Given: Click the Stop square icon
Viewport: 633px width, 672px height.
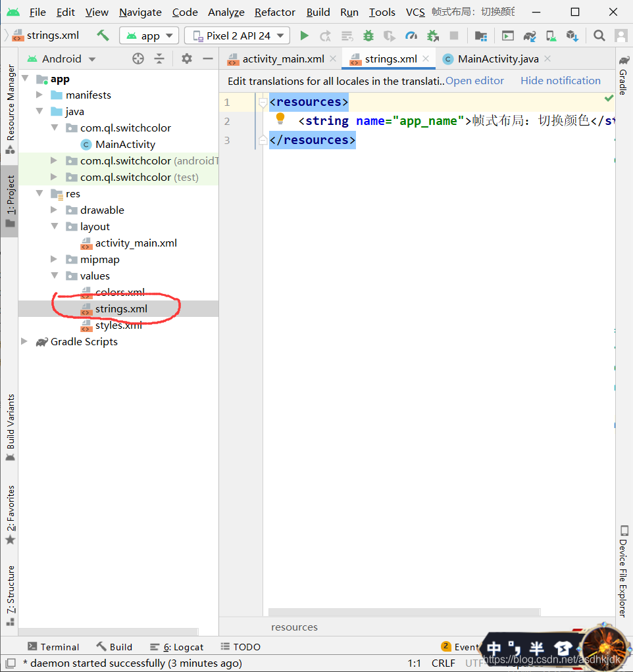Looking at the screenshot, I should coord(454,36).
